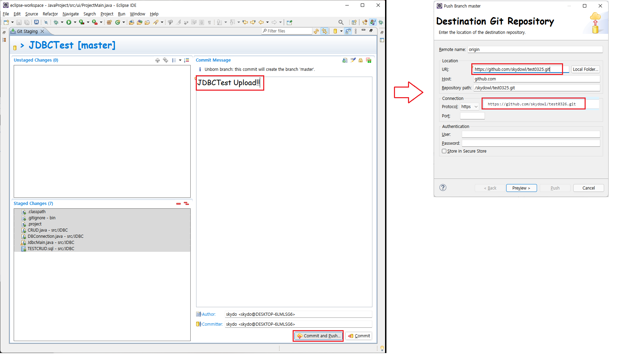Open the Debug configurations dropdown arrow
638x364 pixels.
click(x=62, y=22)
